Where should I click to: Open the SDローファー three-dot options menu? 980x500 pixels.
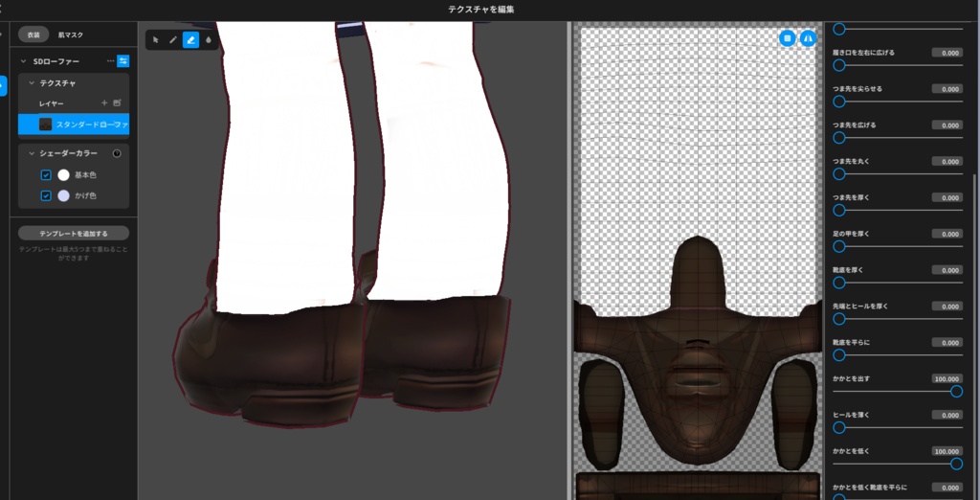[111, 61]
